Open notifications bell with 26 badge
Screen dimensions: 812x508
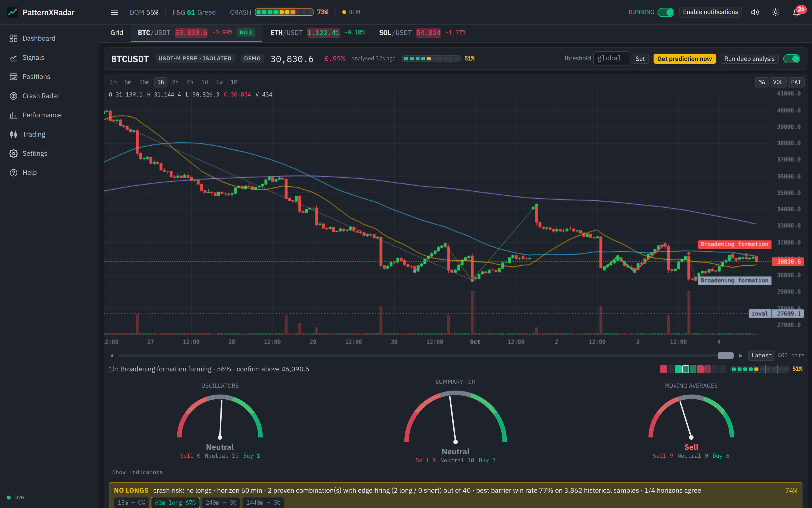click(796, 12)
